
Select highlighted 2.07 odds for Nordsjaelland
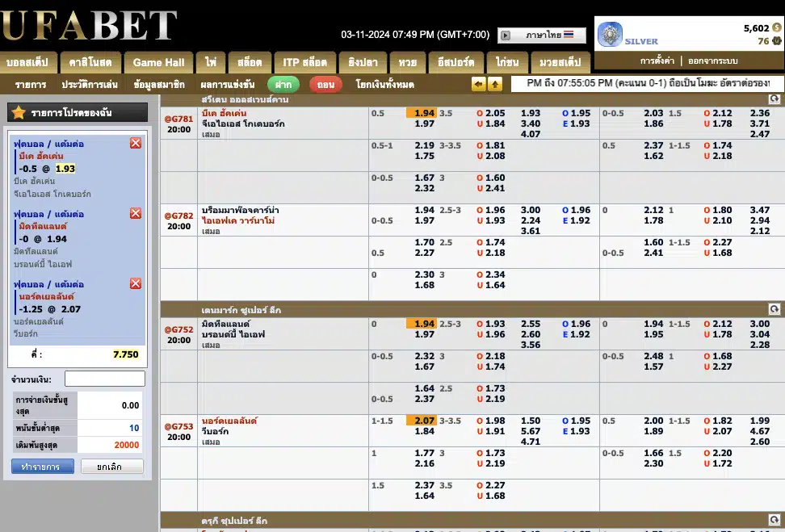424,421
